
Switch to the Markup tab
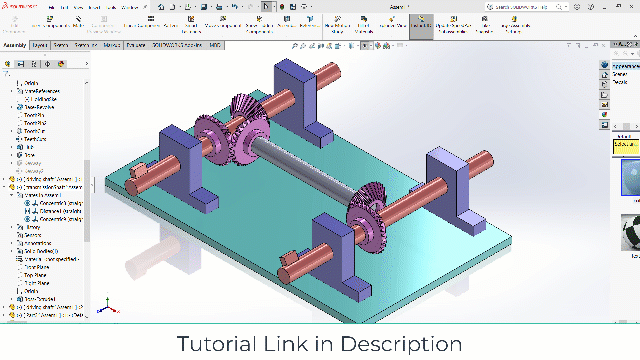[x=111, y=45]
